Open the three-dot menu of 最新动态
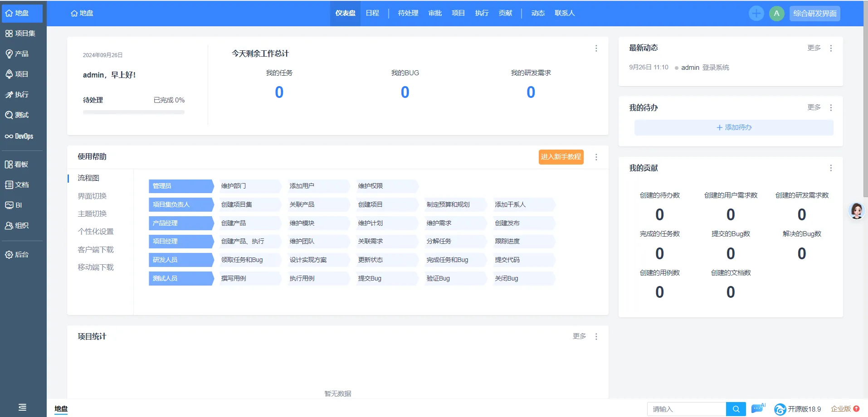The height and width of the screenshot is (417, 868). pyautogui.click(x=831, y=48)
